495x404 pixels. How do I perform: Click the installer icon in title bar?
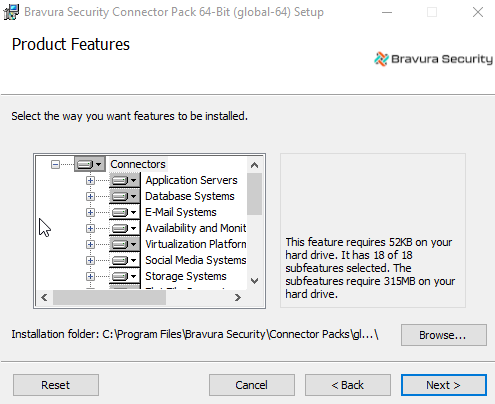11,12
